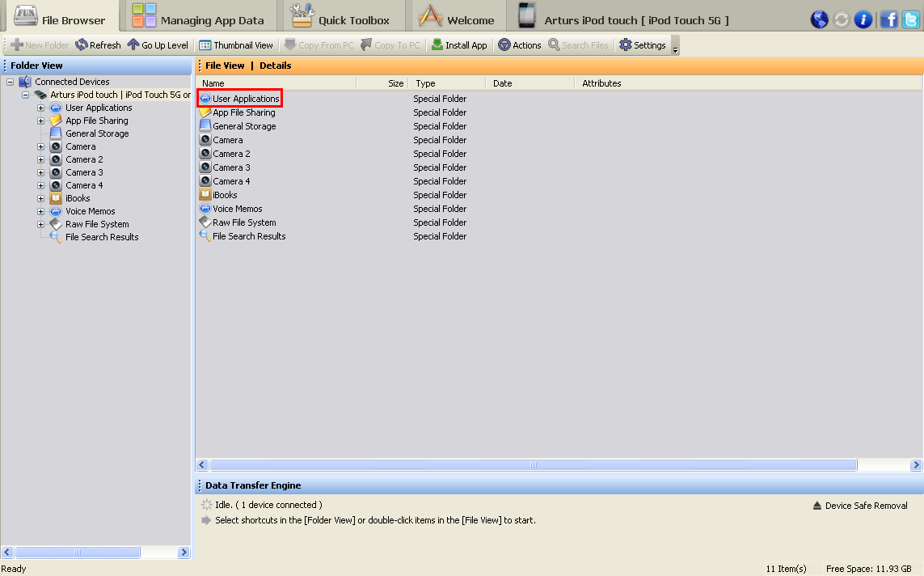
Task: Select Camera 3 icon in file list
Action: click(x=205, y=167)
